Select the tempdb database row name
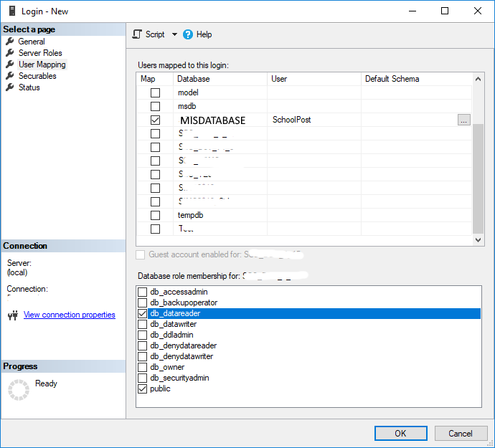Viewport: 495px width, 448px height. pos(190,215)
